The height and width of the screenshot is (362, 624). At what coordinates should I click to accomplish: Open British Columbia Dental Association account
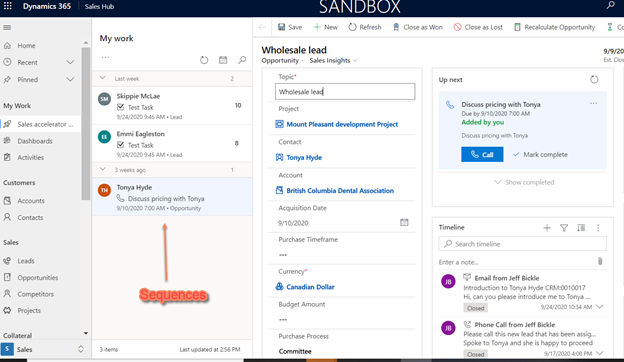tap(340, 191)
